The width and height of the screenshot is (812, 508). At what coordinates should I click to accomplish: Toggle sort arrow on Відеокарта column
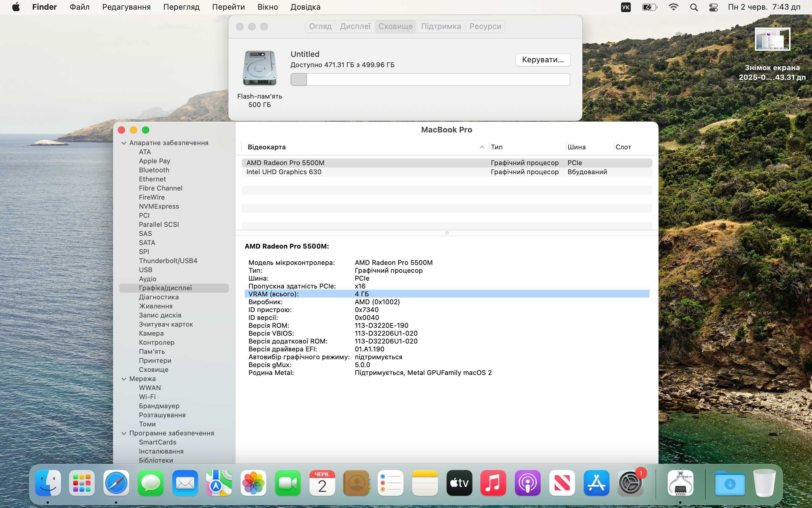[x=482, y=147]
